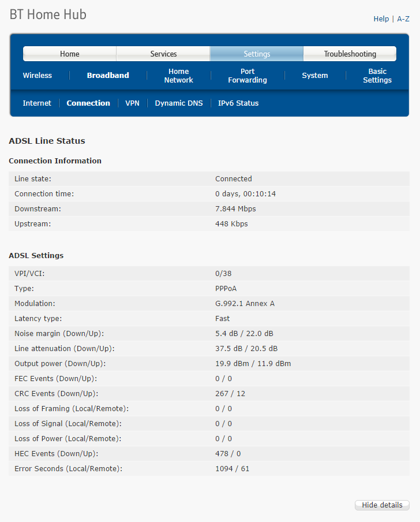Open Broadband settings section
Image resolution: width=420 pixels, height=522 pixels.
tap(108, 76)
